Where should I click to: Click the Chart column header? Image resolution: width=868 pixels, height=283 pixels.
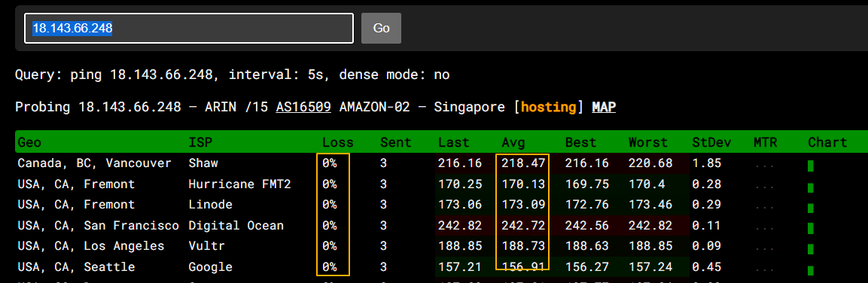click(x=827, y=142)
